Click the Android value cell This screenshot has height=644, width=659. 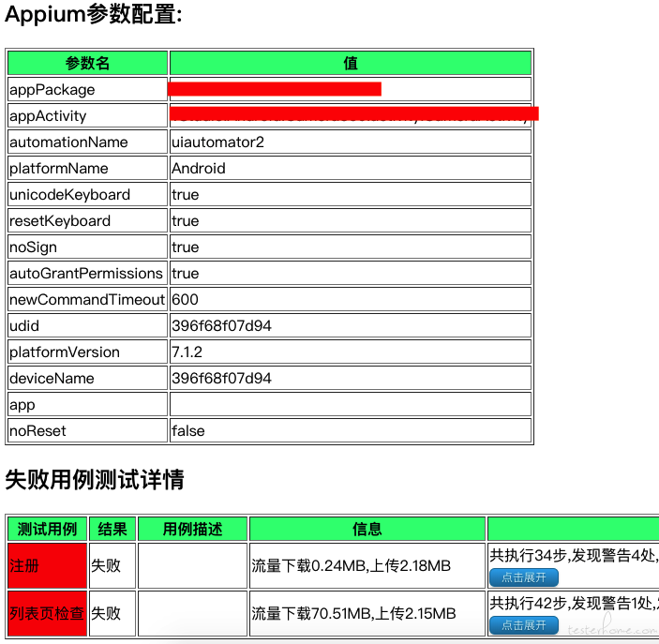[x=351, y=168]
